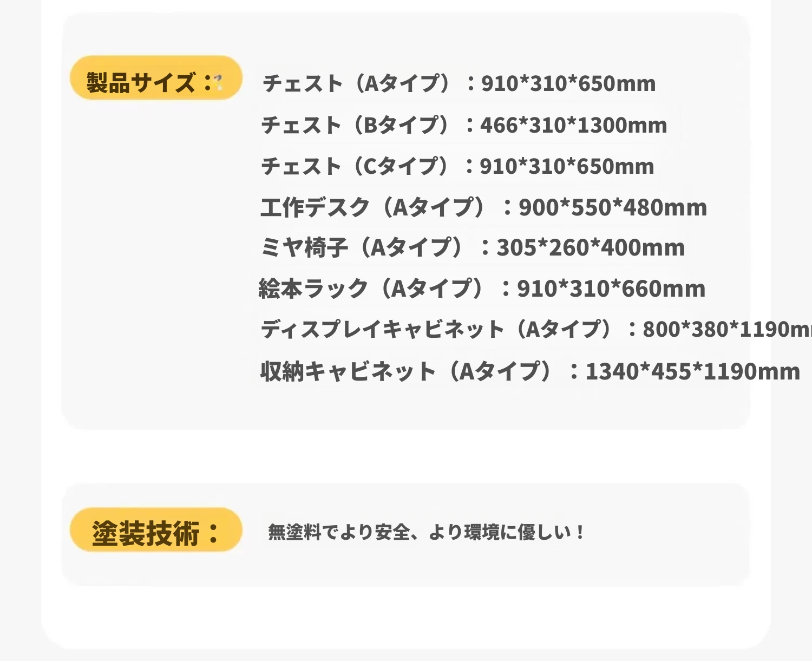The width and height of the screenshot is (812, 661).
Task: Select the 収納キャビネット（Aタイプ） product name
Action: click(406, 372)
